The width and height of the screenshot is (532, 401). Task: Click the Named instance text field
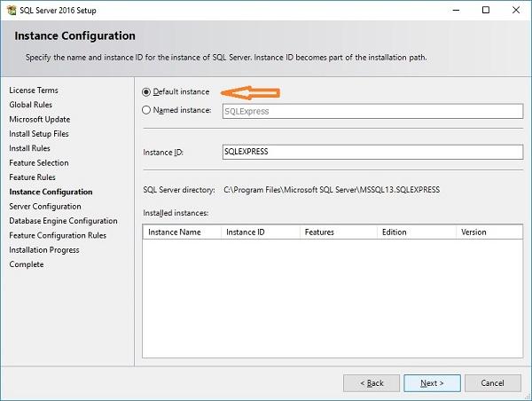(x=372, y=112)
